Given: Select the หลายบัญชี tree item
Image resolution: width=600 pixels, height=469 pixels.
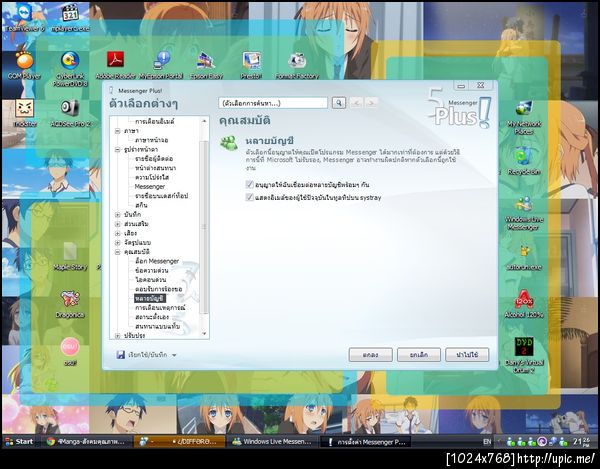Looking at the screenshot, I should coord(150,298).
